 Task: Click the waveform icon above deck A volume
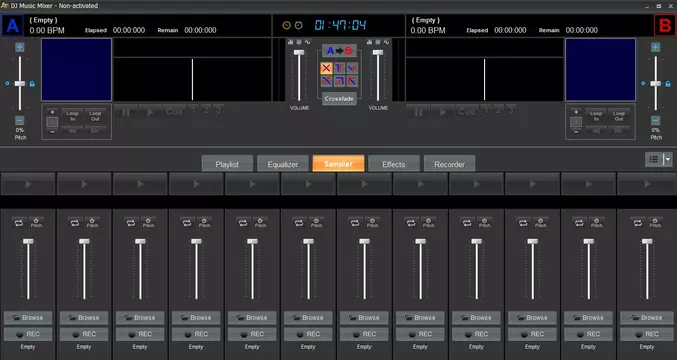click(307, 42)
